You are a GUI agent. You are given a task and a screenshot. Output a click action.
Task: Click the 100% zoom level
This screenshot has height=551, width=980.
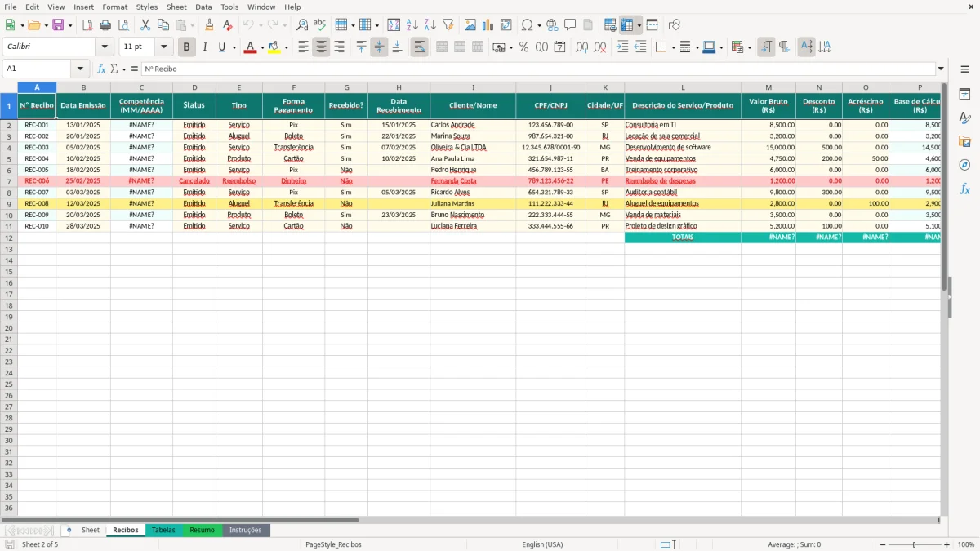click(x=966, y=544)
